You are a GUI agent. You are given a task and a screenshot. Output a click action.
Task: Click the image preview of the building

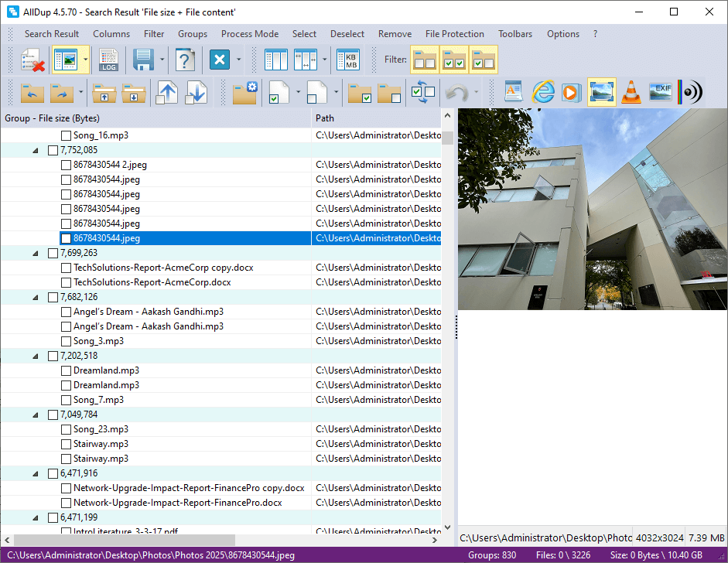point(592,209)
